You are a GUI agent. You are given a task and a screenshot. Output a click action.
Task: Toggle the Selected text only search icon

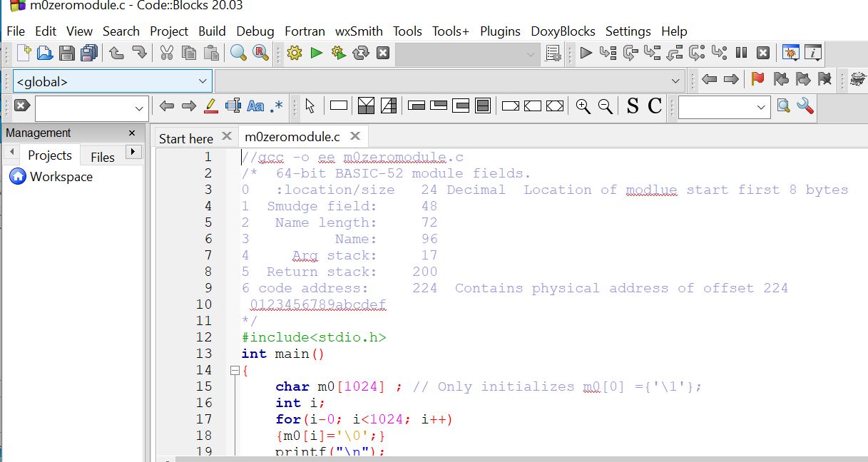pos(233,106)
